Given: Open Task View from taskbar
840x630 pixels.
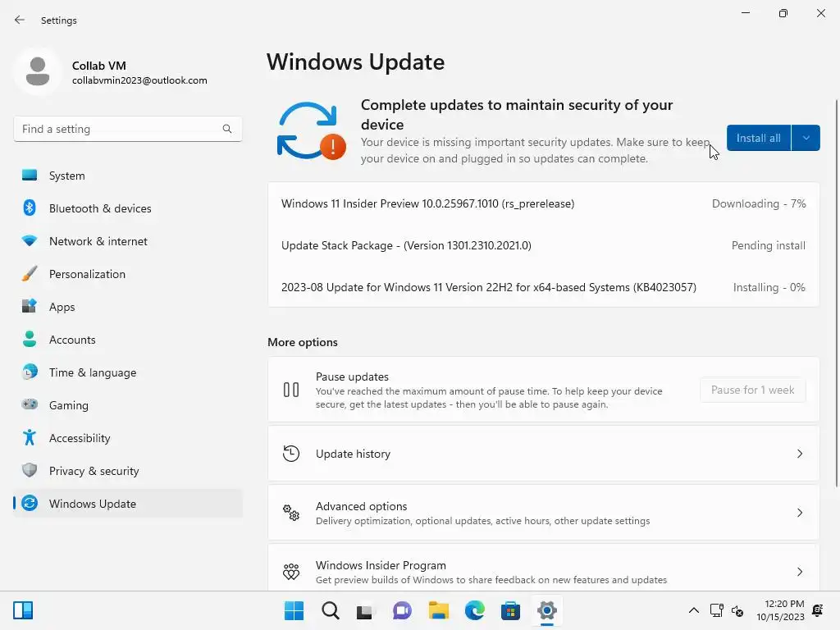Looking at the screenshot, I should (365, 610).
